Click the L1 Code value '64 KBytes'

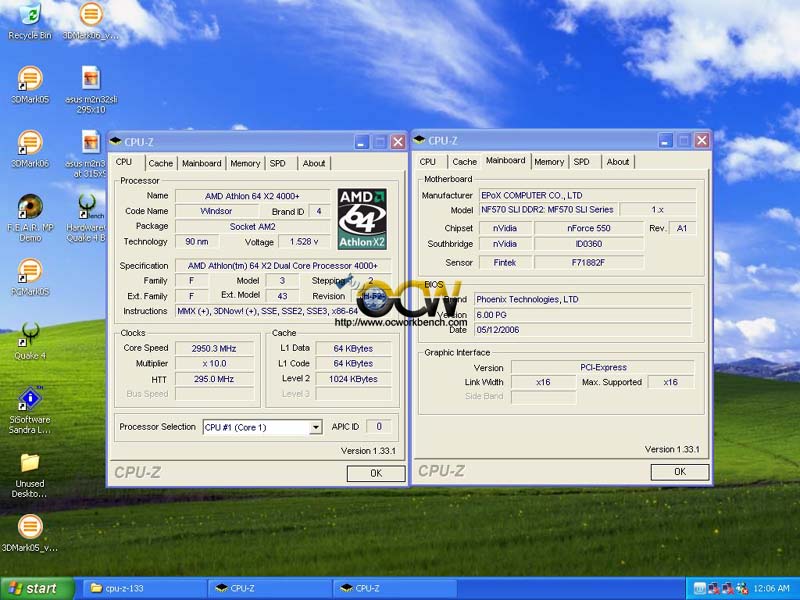pos(354,363)
